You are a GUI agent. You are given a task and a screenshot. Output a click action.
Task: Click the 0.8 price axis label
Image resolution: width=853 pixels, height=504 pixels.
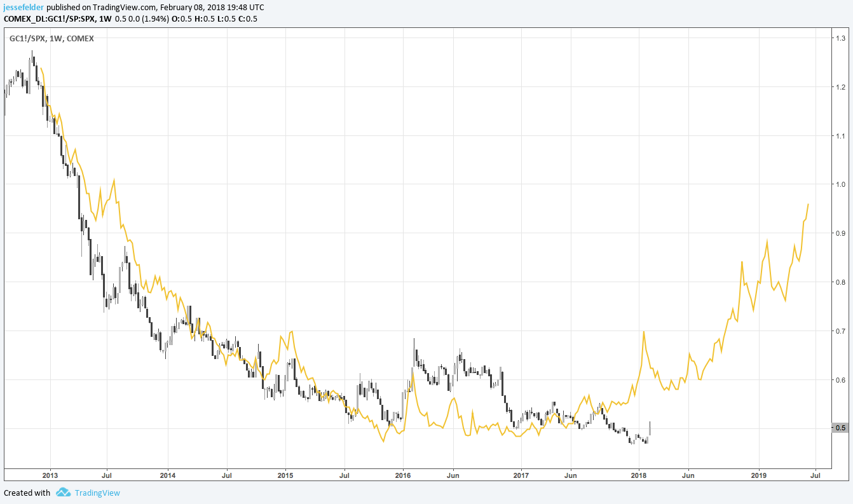(x=840, y=282)
